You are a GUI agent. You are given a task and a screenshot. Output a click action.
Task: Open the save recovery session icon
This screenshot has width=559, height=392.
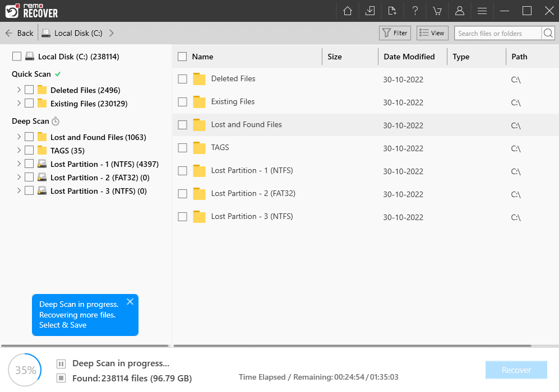[x=369, y=11]
